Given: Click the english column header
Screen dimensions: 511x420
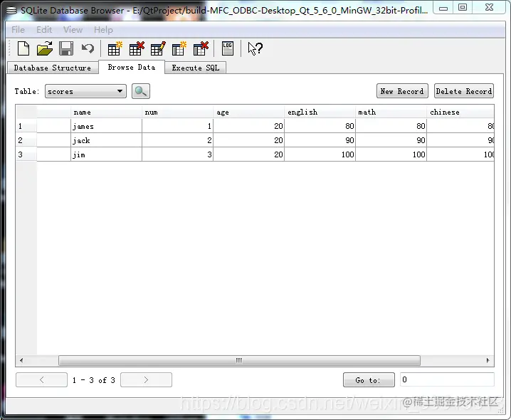Looking at the screenshot, I should point(320,112).
